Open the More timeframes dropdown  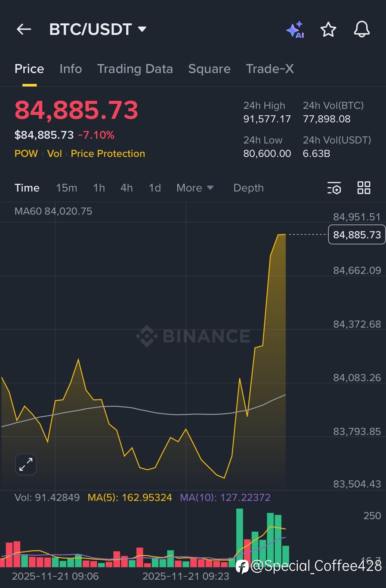pos(195,188)
